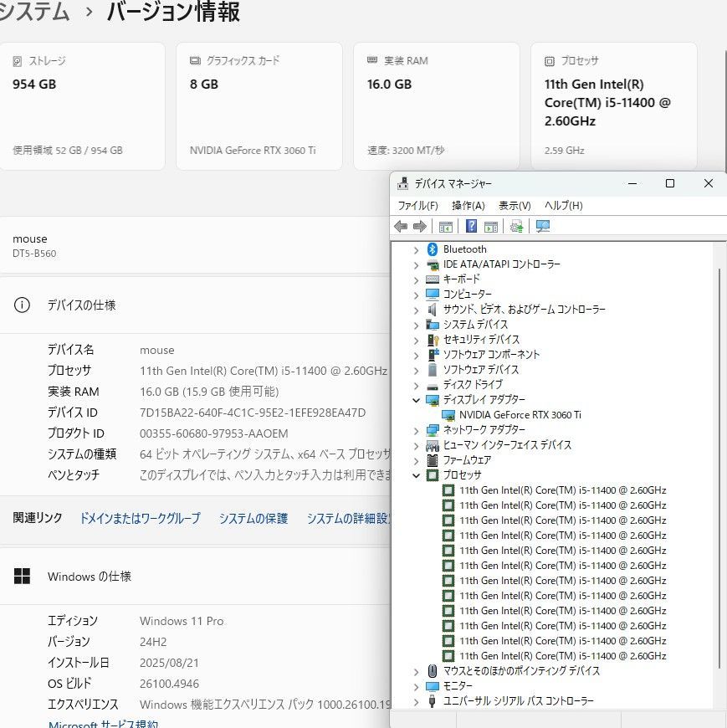Screen dimensions: 727x728
Task: Select the ネットワーク アダプター category icon
Action: coord(433,430)
